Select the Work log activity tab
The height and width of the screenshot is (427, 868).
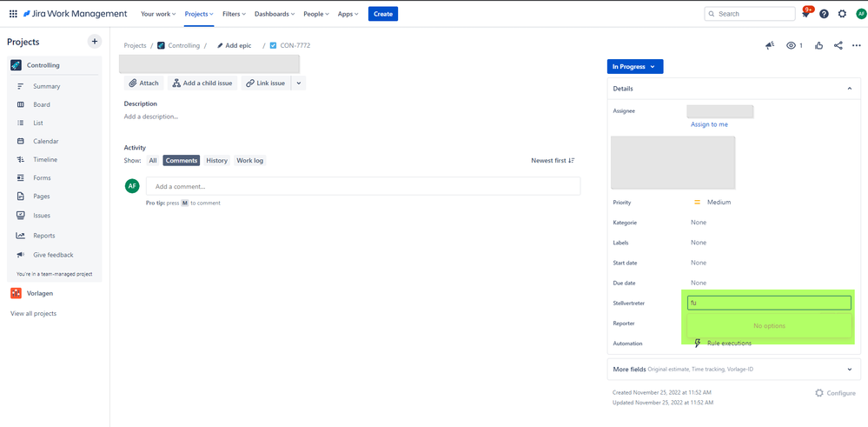click(x=250, y=161)
